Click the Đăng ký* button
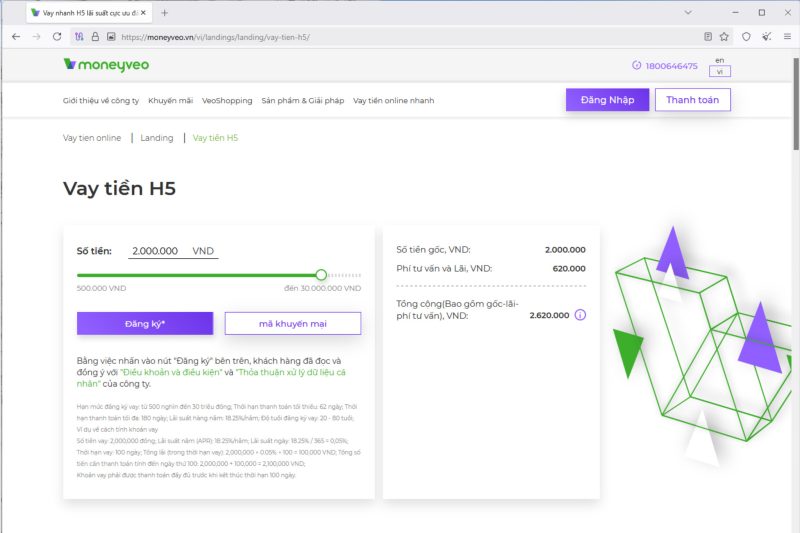Image resolution: width=800 pixels, height=533 pixels. pyautogui.click(x=145, y=323)
